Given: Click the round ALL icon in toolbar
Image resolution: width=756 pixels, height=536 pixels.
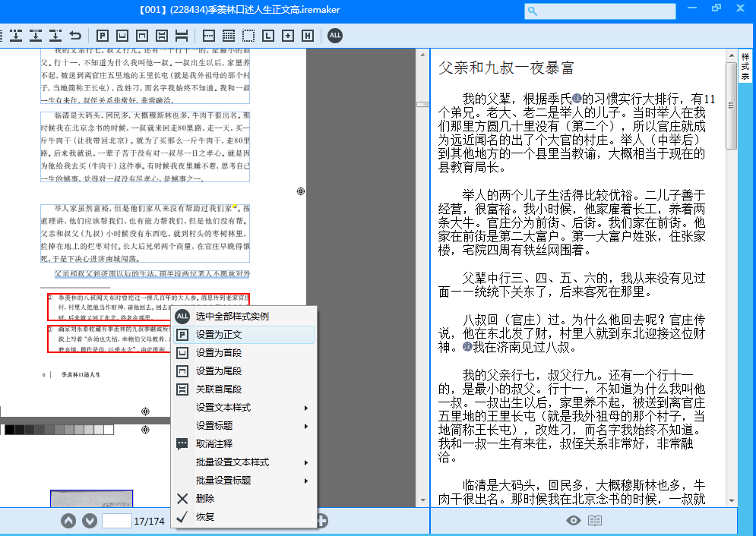Looking at the screenshot, I should pos(334,36).
